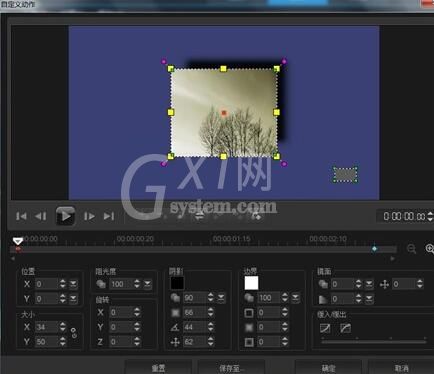Click the border opacity icon

(x=249, y=298)
